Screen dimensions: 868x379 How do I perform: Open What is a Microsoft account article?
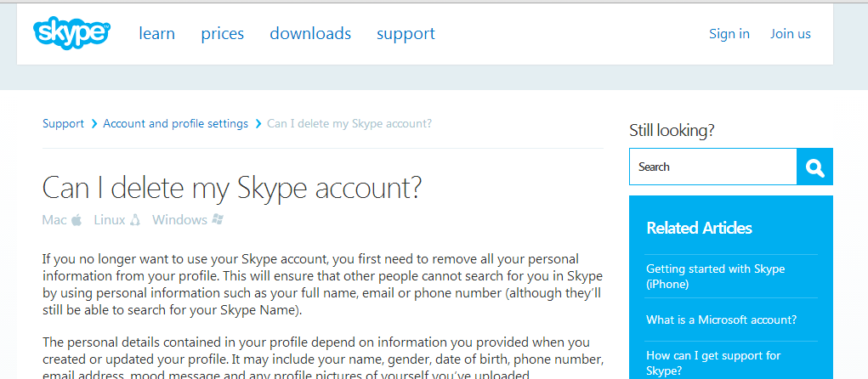click(x=721, y=320)
